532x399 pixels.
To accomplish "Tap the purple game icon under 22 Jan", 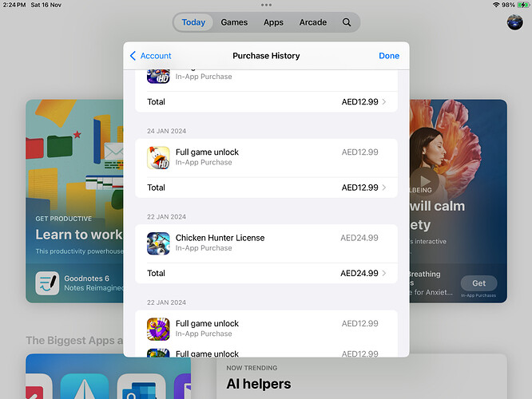I will tap(158, 329).
